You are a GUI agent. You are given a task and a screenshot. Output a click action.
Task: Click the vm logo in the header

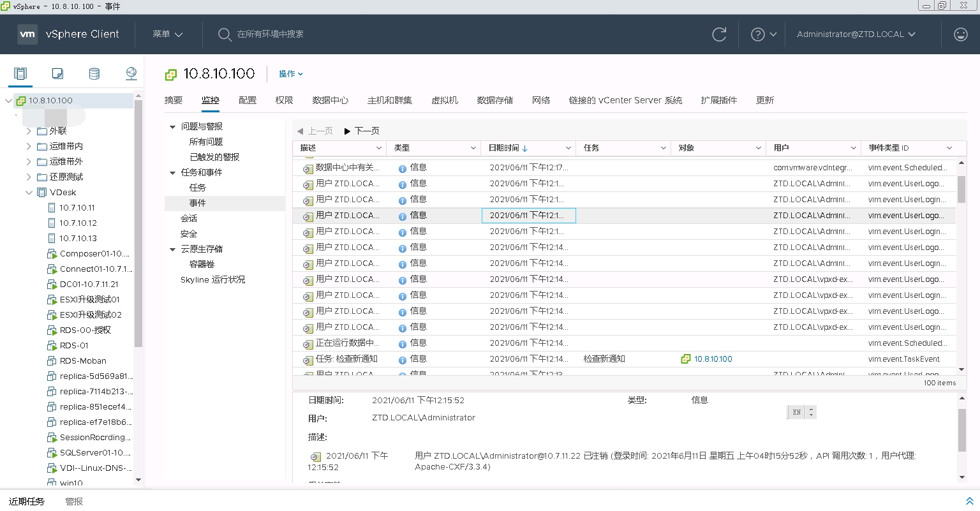point(27,34)
